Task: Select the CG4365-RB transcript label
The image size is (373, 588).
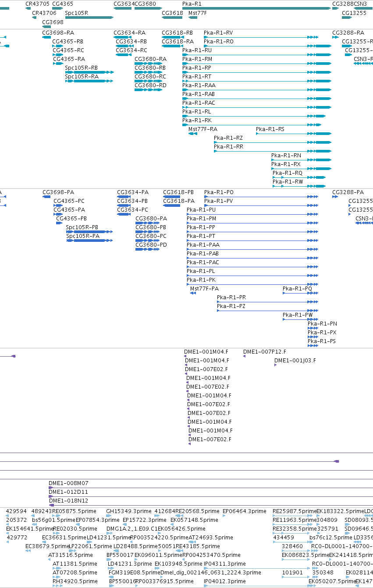Action: click(68, 41)
